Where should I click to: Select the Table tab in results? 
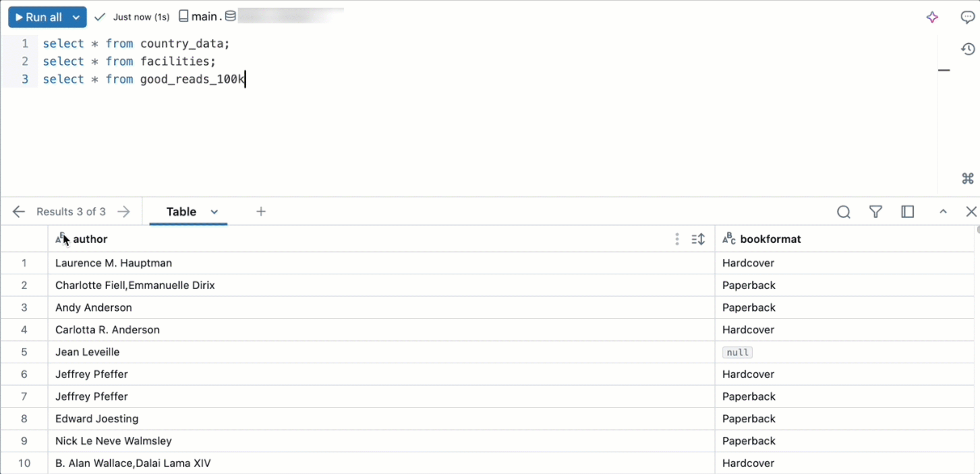(x=181, y=212)
